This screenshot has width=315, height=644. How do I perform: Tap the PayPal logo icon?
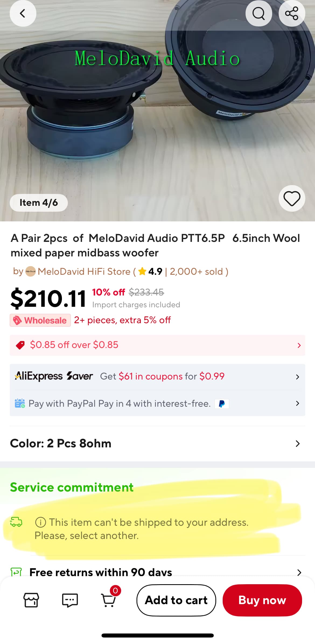pyautogui.click(x=222, y=404)
